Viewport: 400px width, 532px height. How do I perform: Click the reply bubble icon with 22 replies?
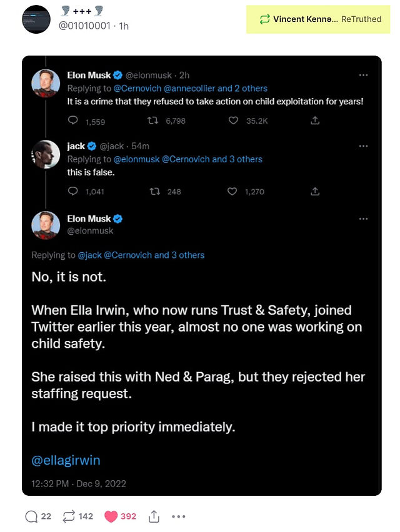tap(31, 516)
